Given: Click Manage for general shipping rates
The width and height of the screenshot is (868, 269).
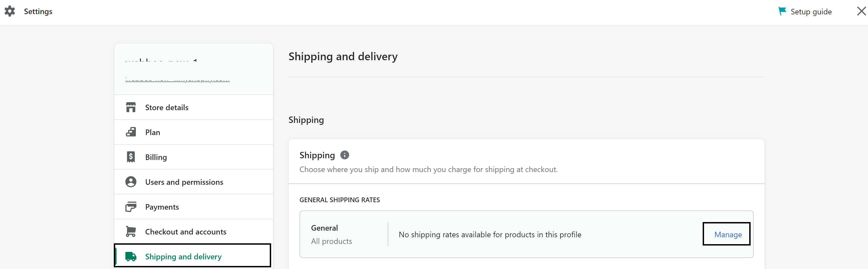Looking at the screenshot, I should click(x=727, y=234).
